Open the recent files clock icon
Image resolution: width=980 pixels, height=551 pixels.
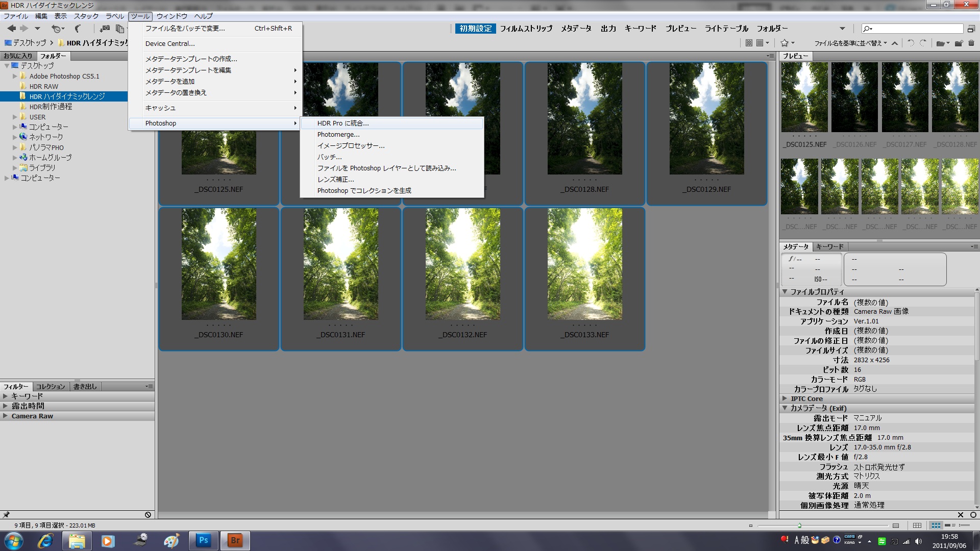pyautogui.click(x=57, y=29)
